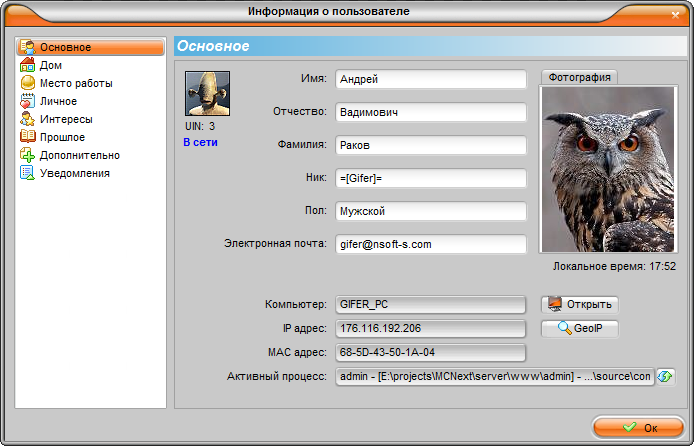Close the Информация о пользователе window
The image size is (694, 446).
pyautogui.click(x=675, y=15)
